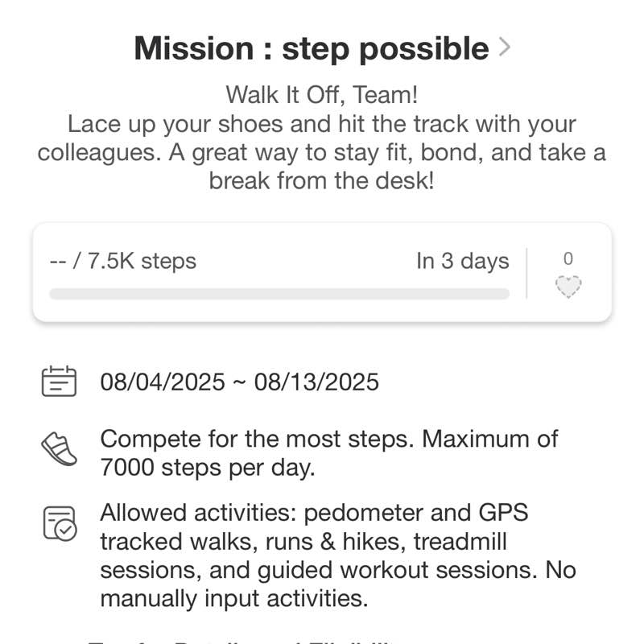Expand the chevron next to mission title
The width and height of the screenshot is (644, 644).
505,47
